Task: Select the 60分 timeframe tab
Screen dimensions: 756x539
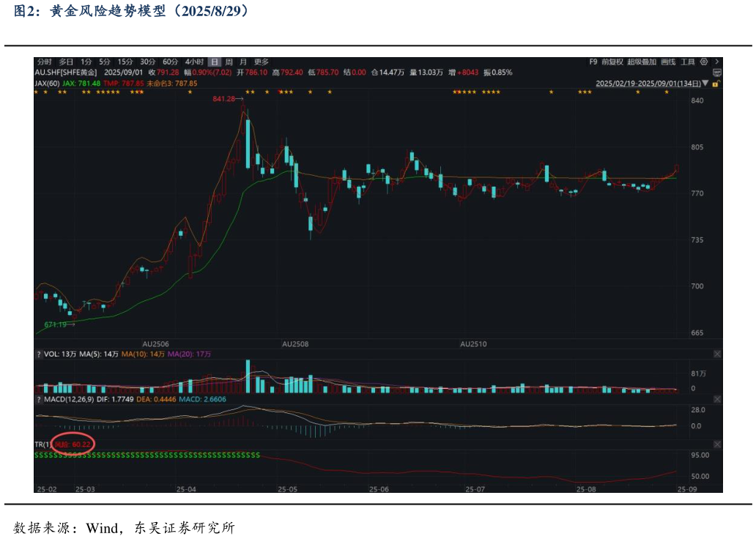Action: [170, 62]
